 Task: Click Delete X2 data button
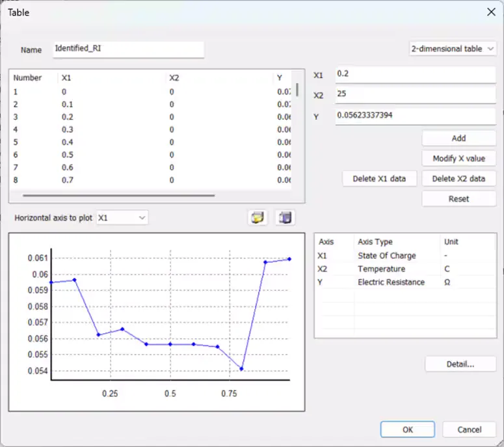pos(458,179)
